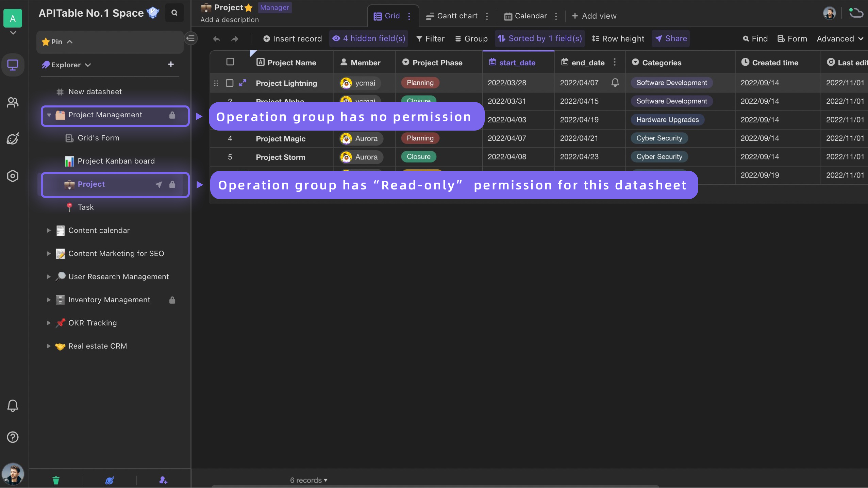The width and height of the screenshot is (868, 488).
Task: Open the 6 records statistics dropdown
Action: click(308, 480)
